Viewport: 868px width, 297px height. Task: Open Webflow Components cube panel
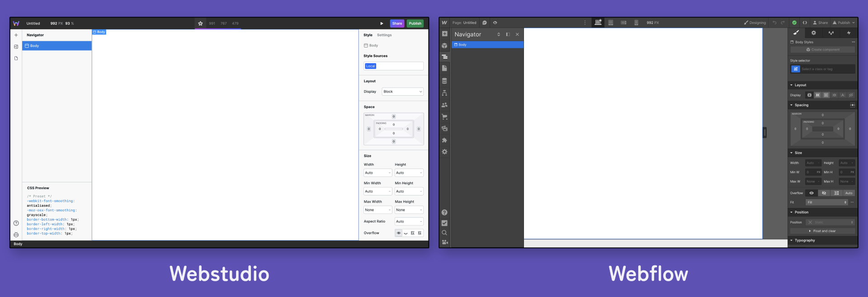[x=444, y=46]
